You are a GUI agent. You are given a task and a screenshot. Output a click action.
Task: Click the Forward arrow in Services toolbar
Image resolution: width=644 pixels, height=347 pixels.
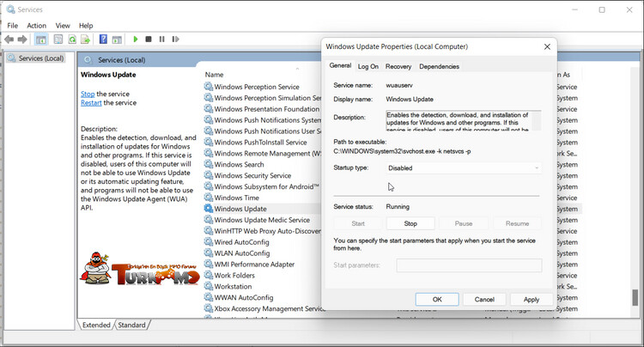tap(22, 40)
